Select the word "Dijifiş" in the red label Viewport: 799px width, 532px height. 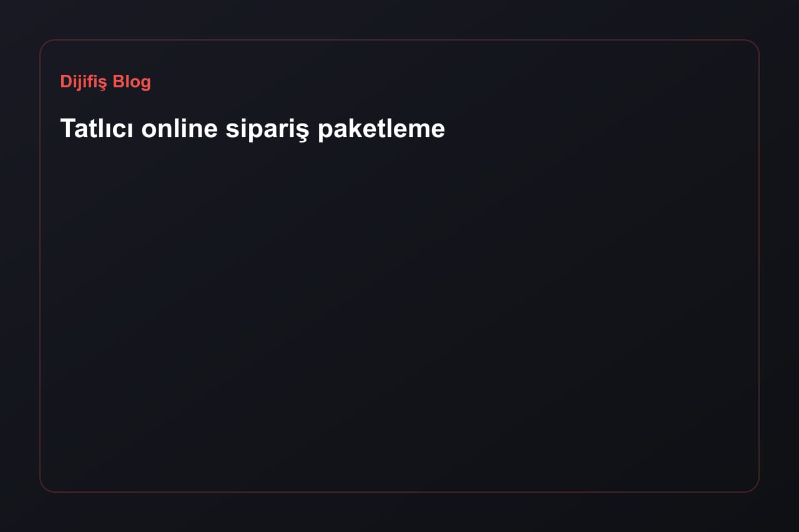(84, 82)
